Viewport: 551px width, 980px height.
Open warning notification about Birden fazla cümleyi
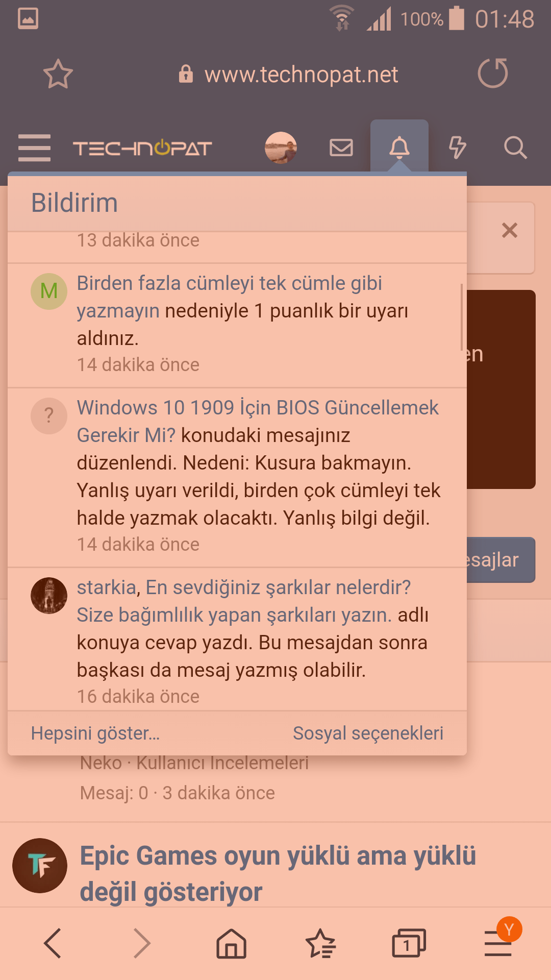(237, 326)
